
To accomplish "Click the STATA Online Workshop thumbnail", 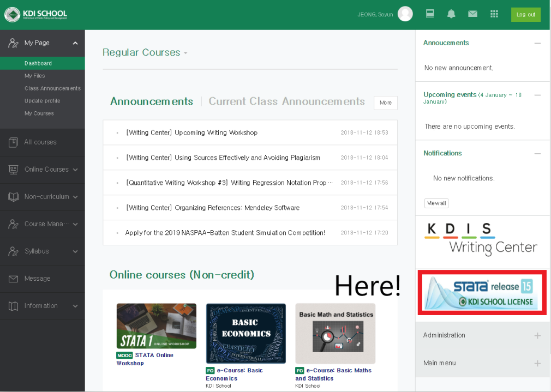I will click(157, 326).
